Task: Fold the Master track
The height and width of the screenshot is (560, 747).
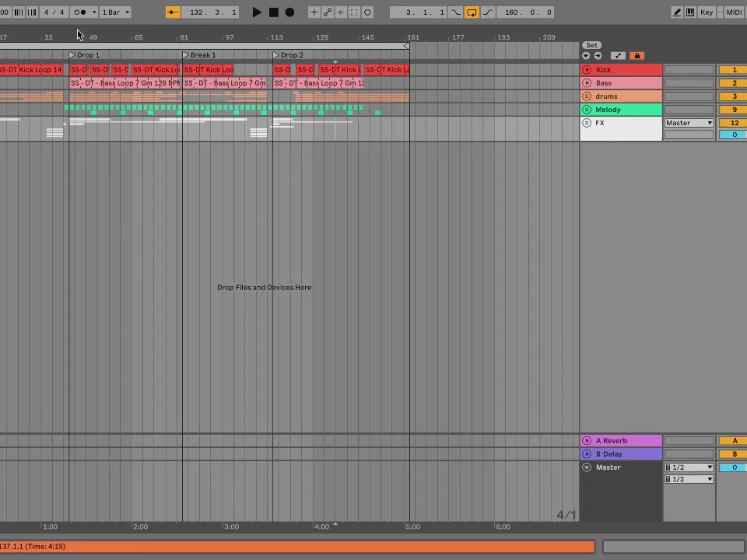Action: coord(587,467)
